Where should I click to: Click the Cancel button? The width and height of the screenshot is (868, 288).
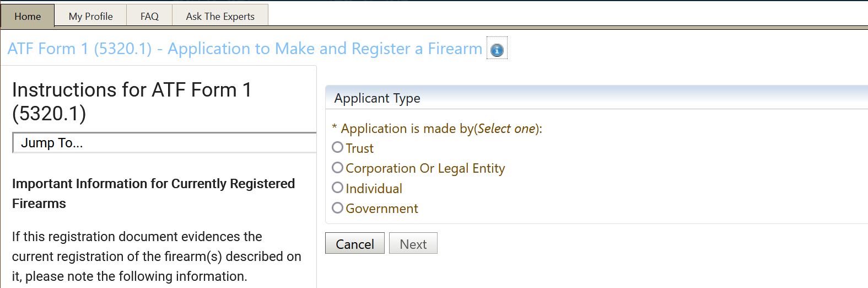(x=355, y=243)
